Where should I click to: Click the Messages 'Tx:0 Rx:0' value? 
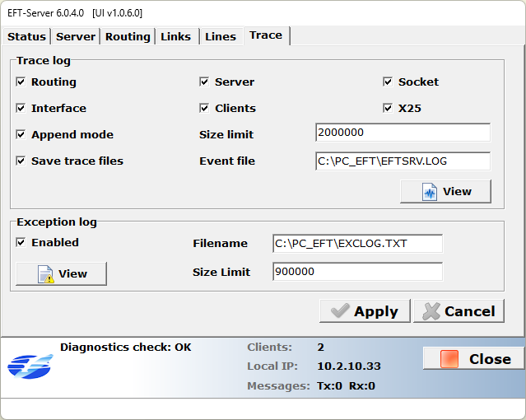click(x=346, y=386)
